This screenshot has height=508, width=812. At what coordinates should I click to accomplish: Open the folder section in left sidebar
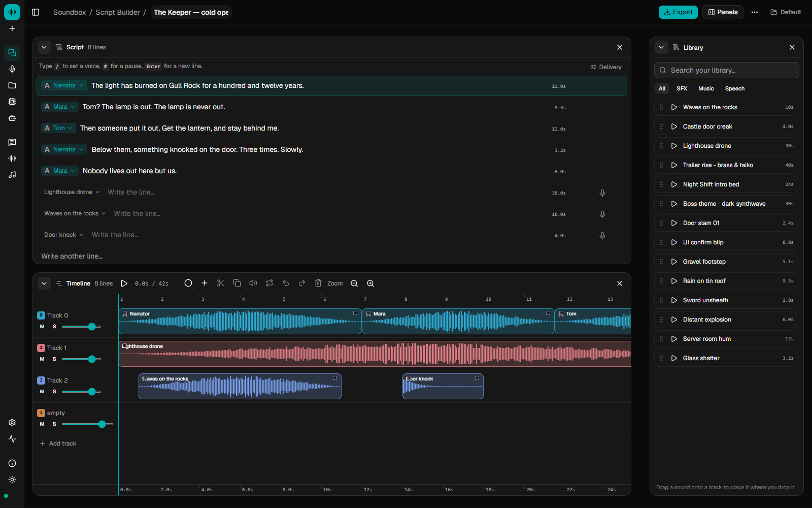coord(12,85)
